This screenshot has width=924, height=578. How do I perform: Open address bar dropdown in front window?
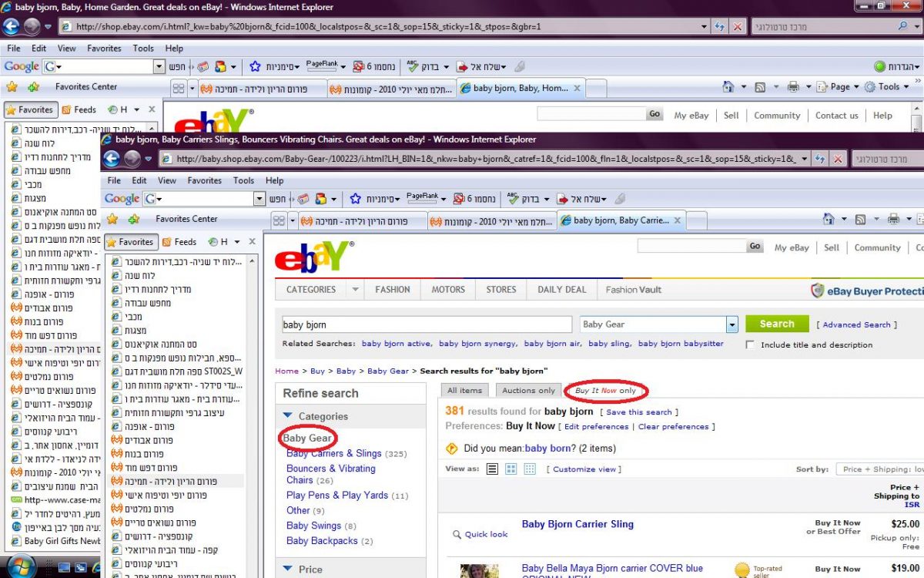pos(805,159)
